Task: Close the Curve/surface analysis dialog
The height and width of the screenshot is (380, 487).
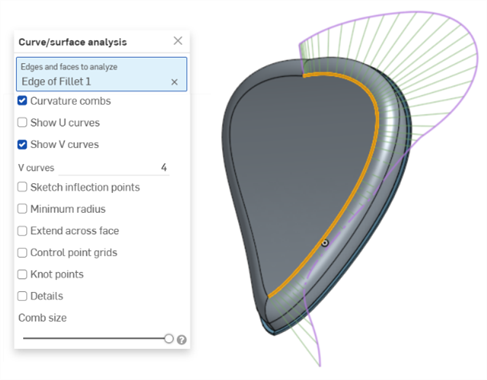Action: pyautogui.click(x=178, y=41)
